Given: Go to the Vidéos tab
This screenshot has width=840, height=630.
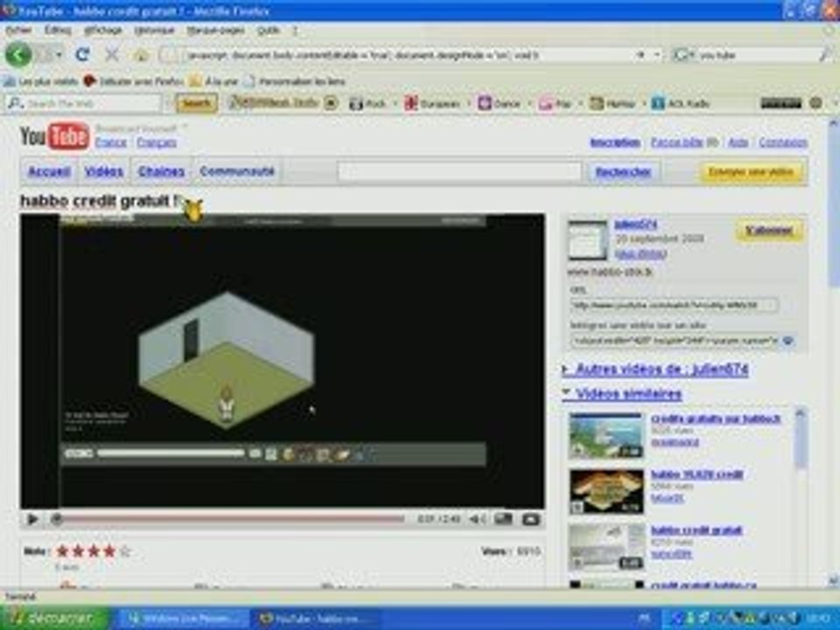Looking at the screenshot, I should point(104,171).
